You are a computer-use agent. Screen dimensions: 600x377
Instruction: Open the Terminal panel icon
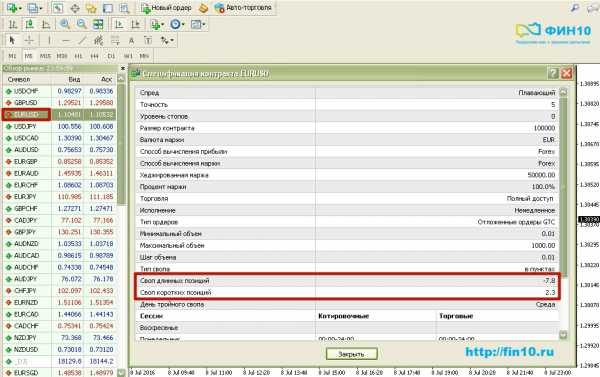pyautogui.click(x=108, y=8)
